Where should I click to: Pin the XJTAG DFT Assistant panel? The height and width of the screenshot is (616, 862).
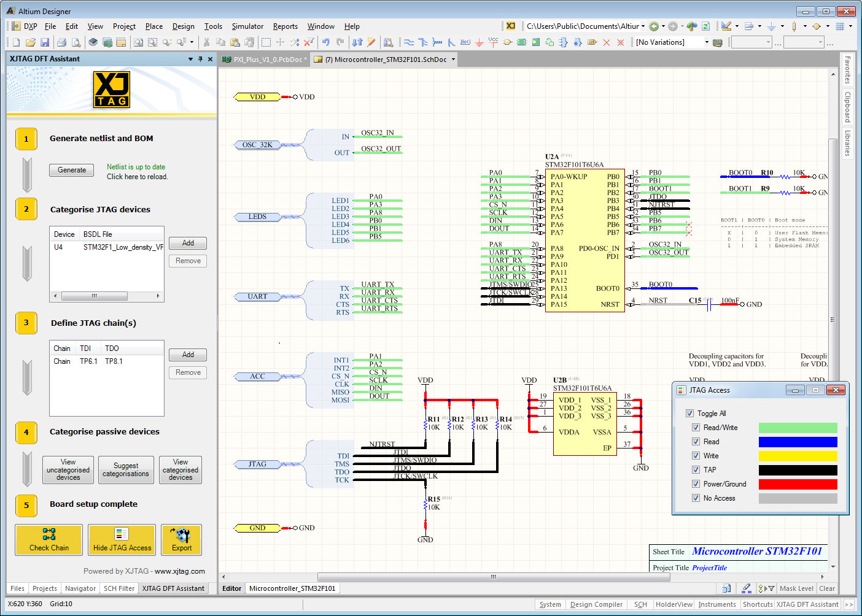coord(200,59)
